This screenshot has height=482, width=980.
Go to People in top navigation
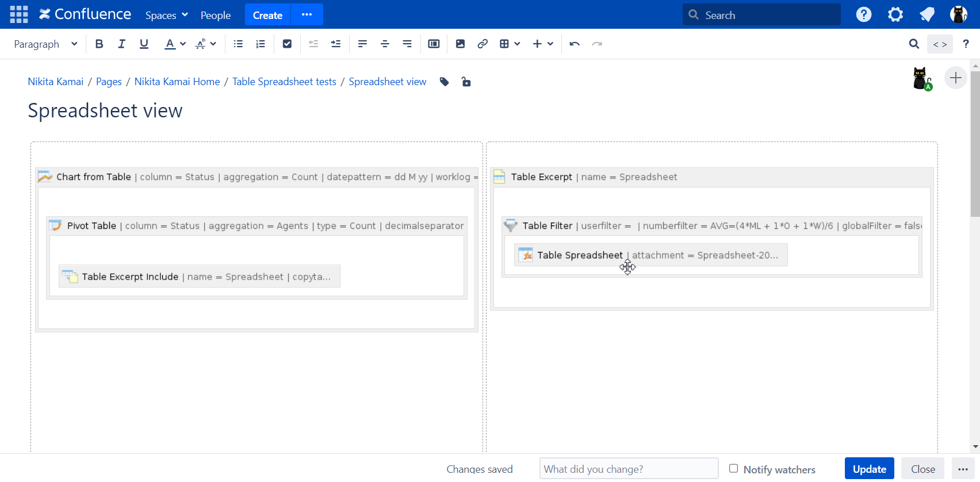216,16
